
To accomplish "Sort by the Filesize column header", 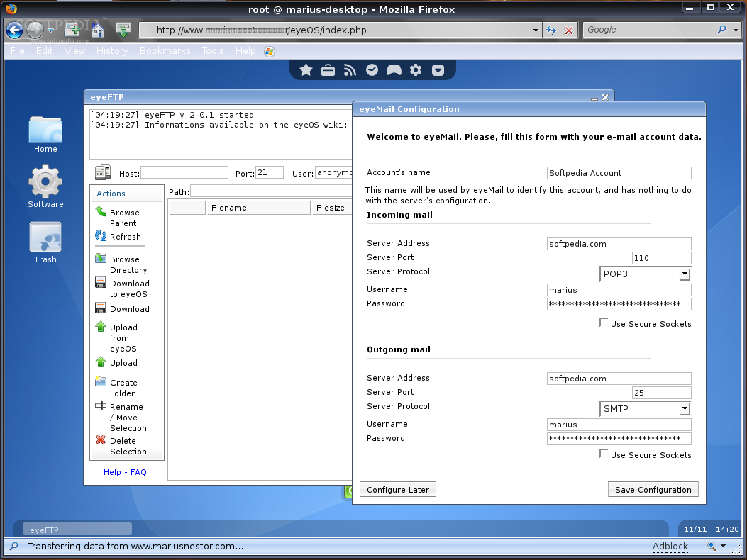I will coord(332,207).
